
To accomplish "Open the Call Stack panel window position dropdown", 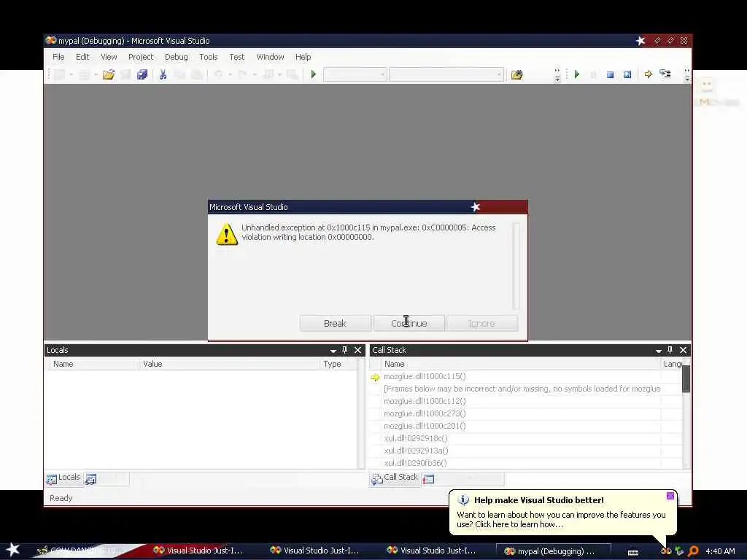I will click(659, 351).
